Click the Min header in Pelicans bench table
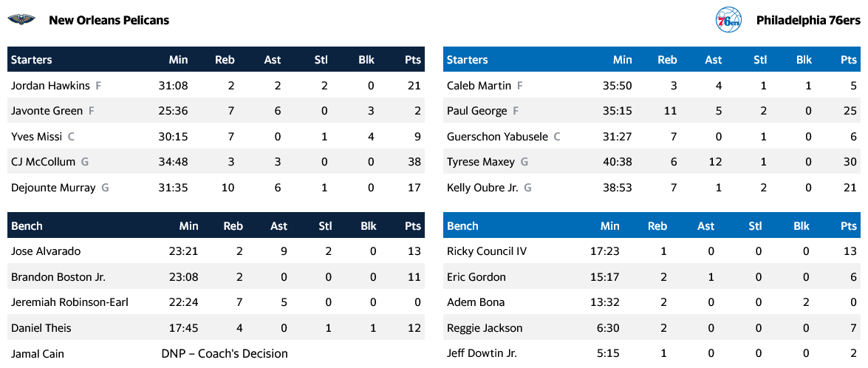Screen dimensions: 868x368 tap(188, 226)
